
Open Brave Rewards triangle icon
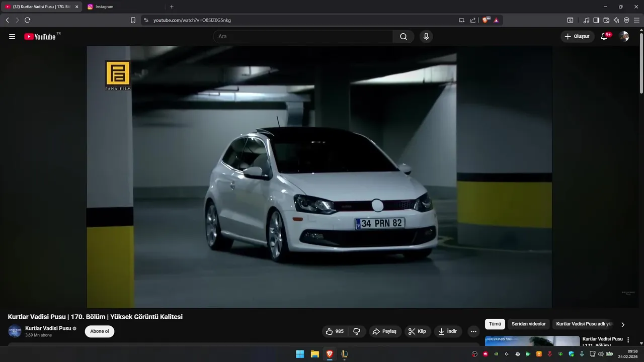pyautogui.click(x=496, y=20)
